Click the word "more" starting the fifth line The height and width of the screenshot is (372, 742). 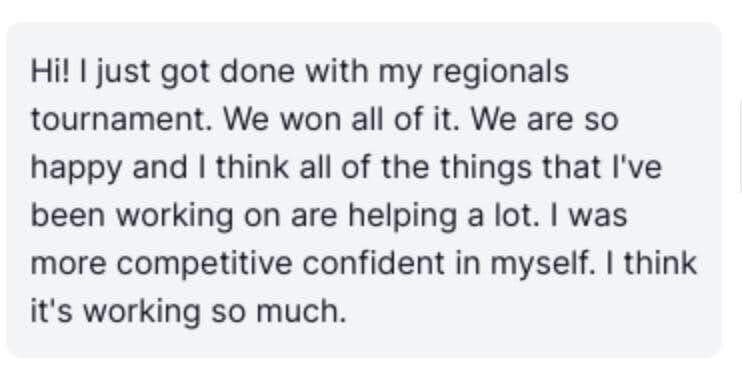pos(69,264)
